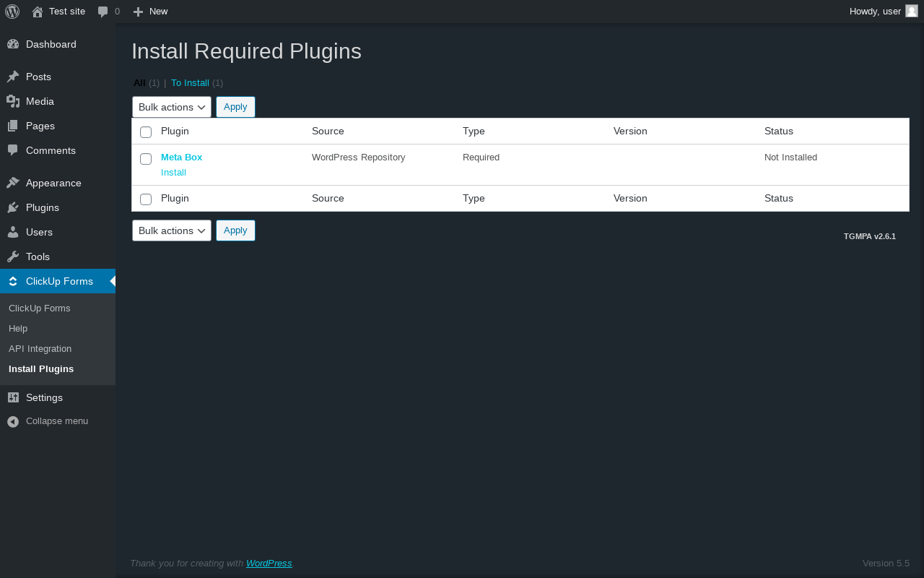Tick the select-all checkbox in table header
Viewport: 924px width, 578px height.
(x=146, y=132)
